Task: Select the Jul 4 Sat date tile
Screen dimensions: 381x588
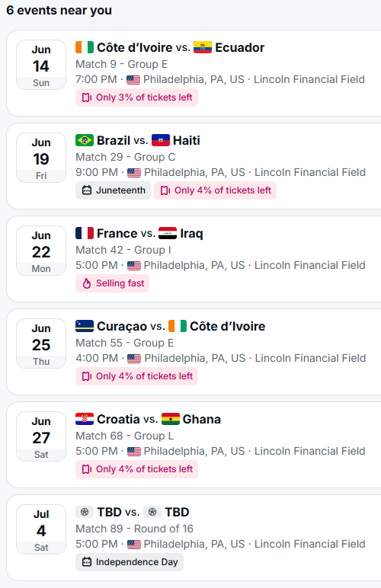Action: (41, 529)
